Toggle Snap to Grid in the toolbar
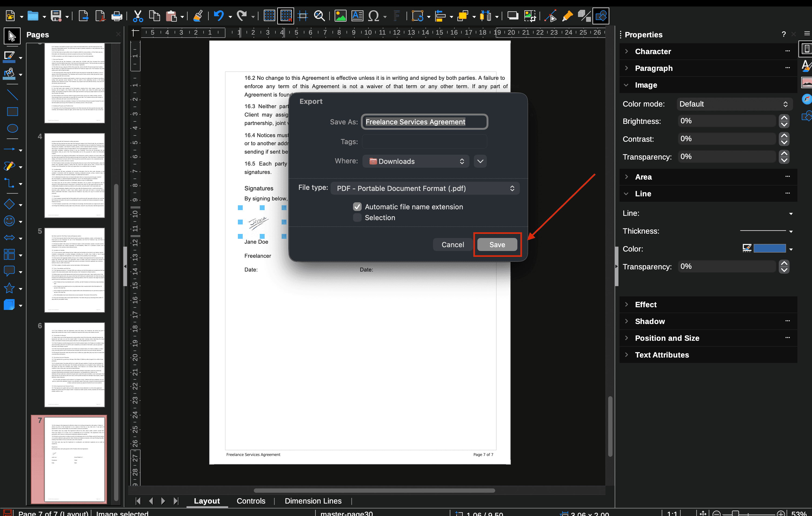Image resolution: width=812 pixels, height=516 pixels. (286, 16)
